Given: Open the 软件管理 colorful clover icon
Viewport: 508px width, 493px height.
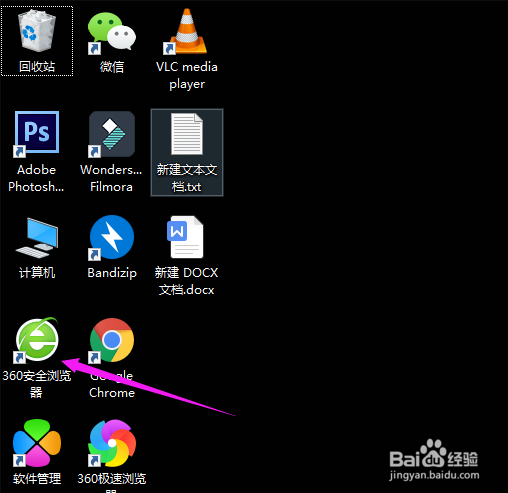Looking at the screenshot, I should coord(37,443).
